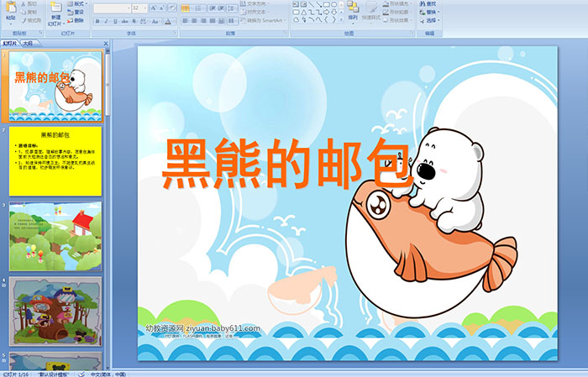Viewport: 588px width, 377px height.
Task: Click the font color A swatch
Action: [x=168, y=21]
